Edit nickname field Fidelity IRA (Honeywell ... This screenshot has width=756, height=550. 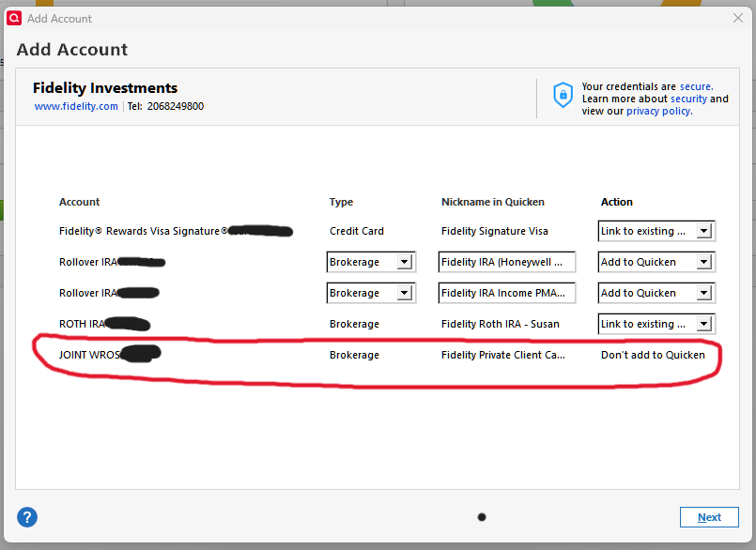(507, 262)
